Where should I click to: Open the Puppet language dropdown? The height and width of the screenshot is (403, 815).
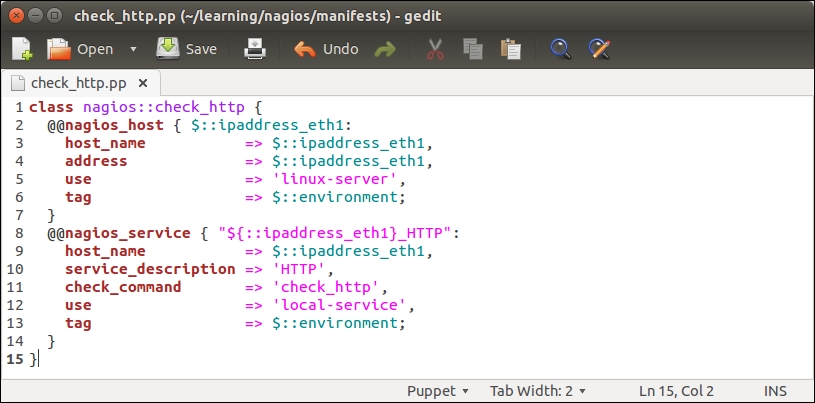(x=437, y=390)
